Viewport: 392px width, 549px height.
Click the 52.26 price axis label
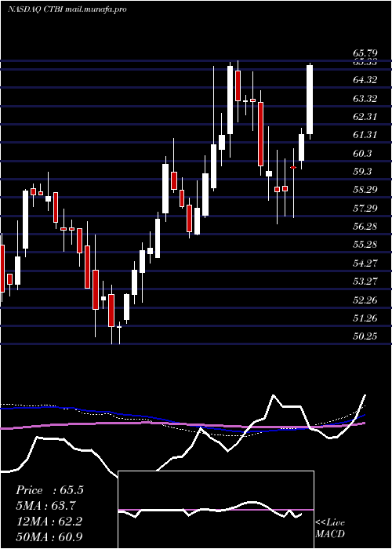[x=365, y=300]
